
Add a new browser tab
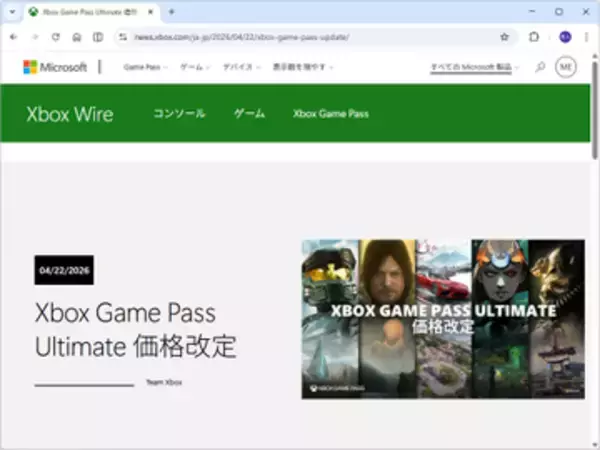point(171,12)
